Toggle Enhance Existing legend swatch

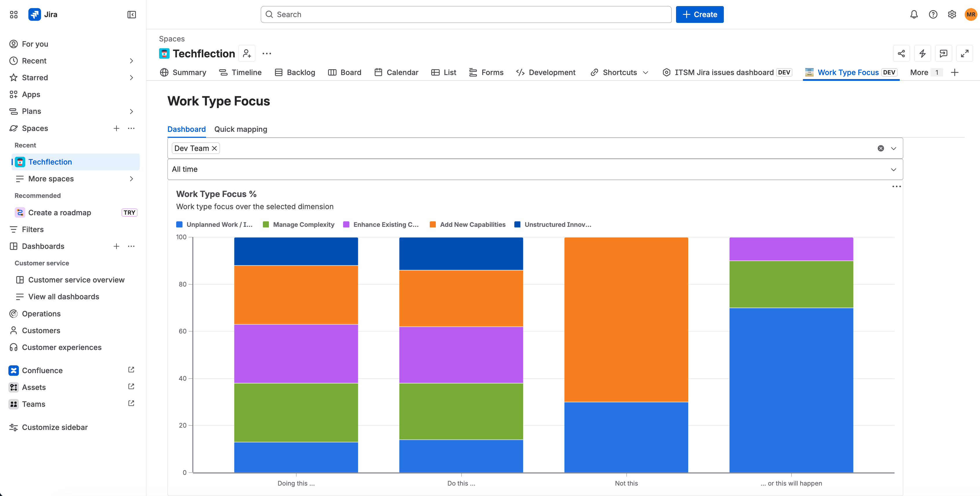(x=346, y=225)
